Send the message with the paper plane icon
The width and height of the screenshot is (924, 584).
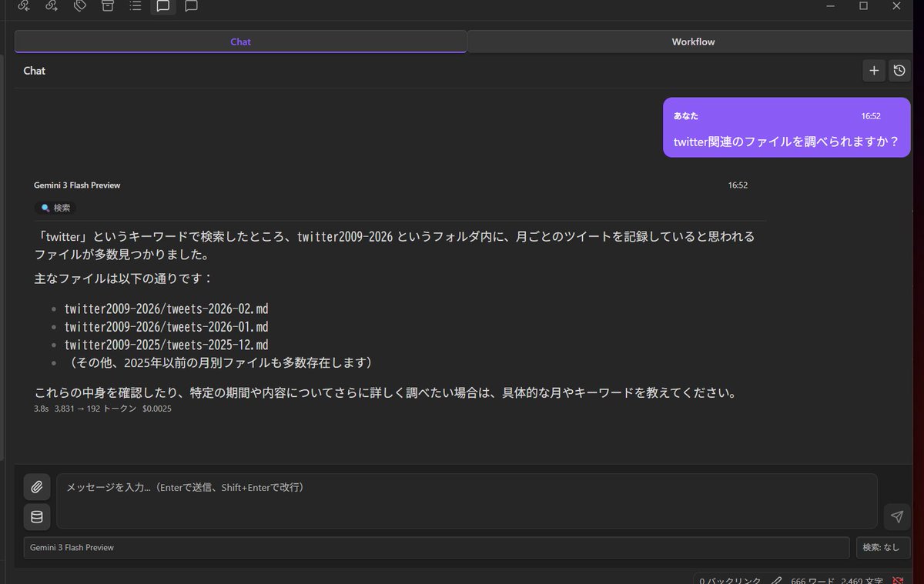896,517
